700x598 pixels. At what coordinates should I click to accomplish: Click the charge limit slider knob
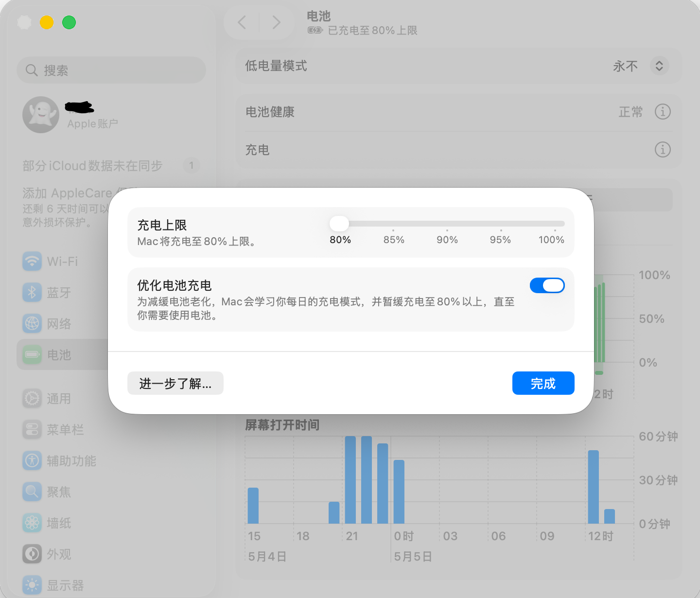(x=339, y=224)
